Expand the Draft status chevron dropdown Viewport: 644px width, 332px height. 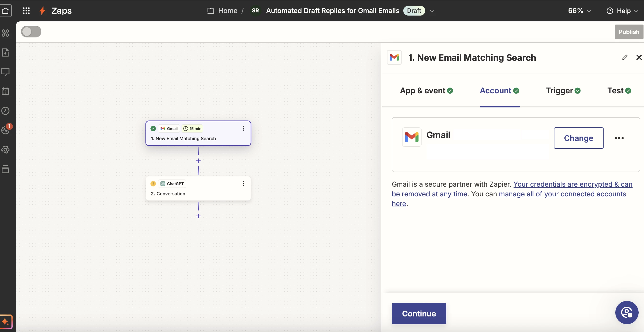pyautogui.click(x=432, y=11)
